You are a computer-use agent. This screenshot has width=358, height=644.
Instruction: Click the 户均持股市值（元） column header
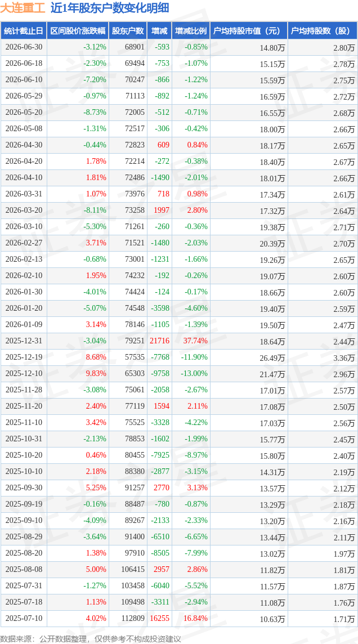pos(249,31)
